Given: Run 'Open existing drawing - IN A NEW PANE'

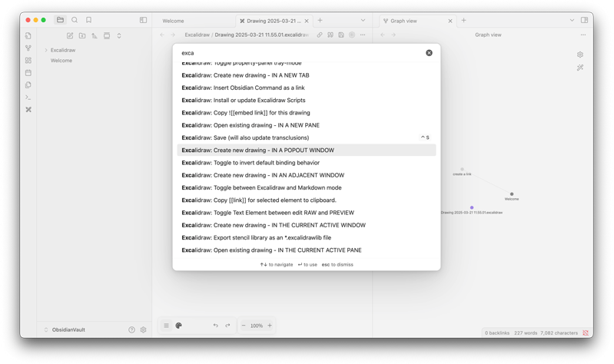Looking at the screenshot, I should coord(306,125).
